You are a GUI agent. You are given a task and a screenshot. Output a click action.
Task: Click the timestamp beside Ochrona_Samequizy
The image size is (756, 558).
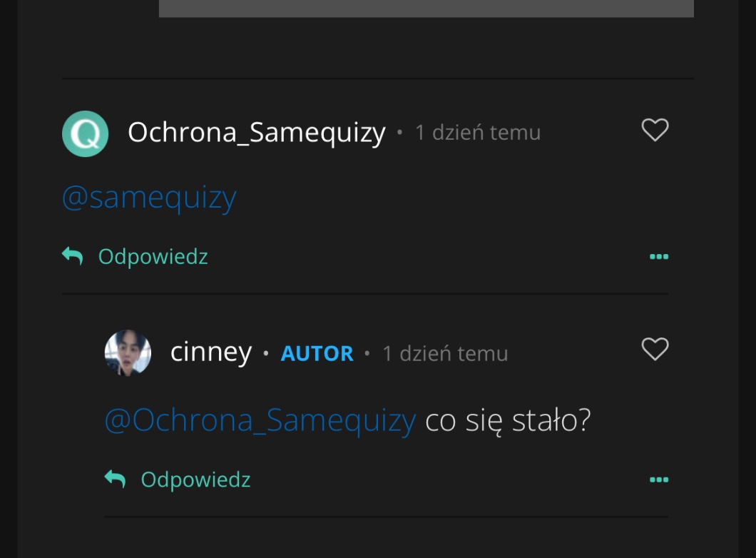[x=478, y=133]
